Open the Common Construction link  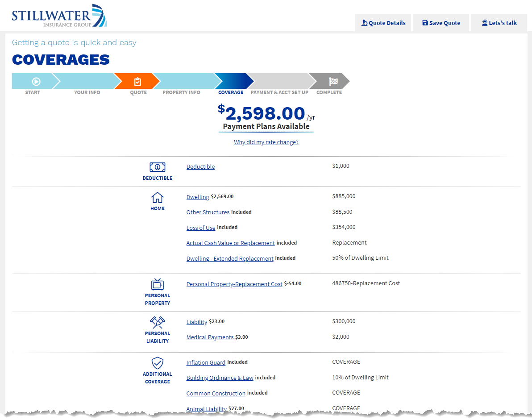tap(216, 393)
